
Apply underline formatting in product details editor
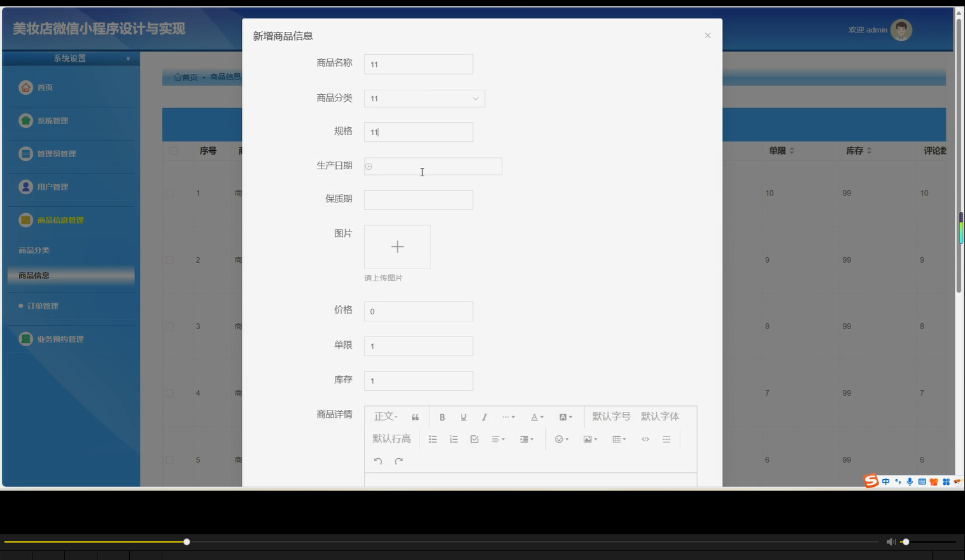[x=463, y=417]
